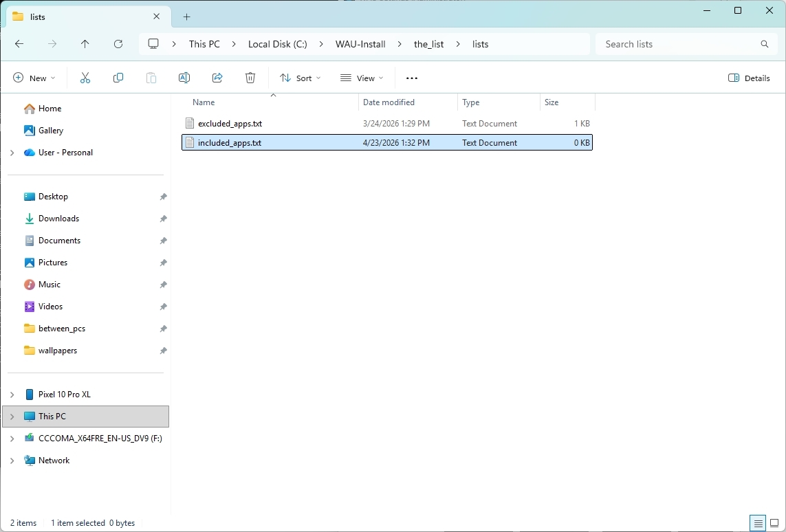Go up one folder level
The width and height of the screenshot is (786, 532).
pos(85,44)
